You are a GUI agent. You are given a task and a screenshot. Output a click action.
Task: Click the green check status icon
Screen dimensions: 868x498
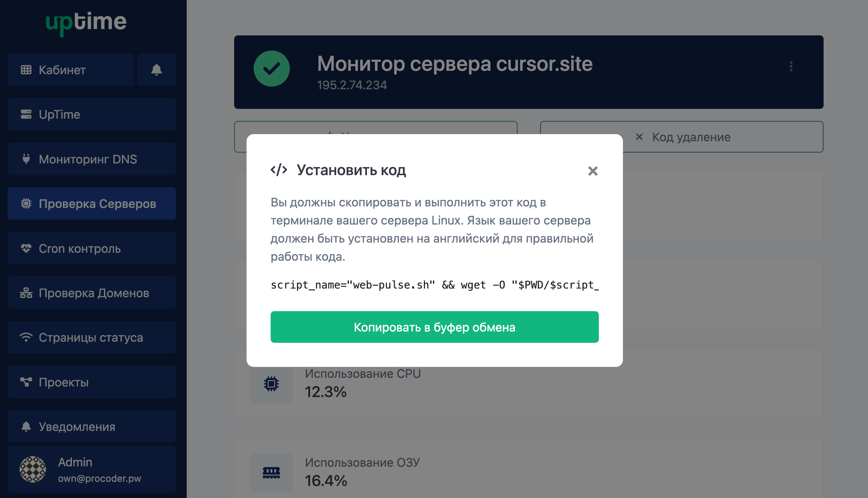(271, 69)
